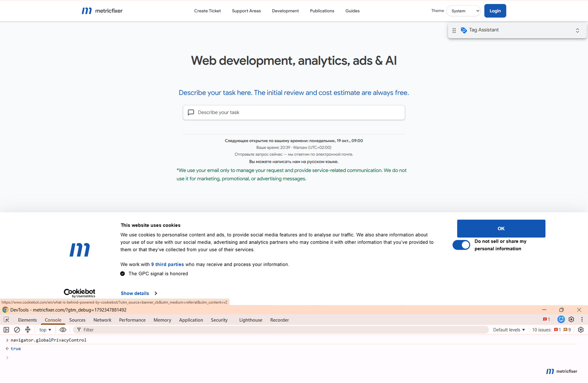Open the console settings gear icon

click(x=581, y=330)
